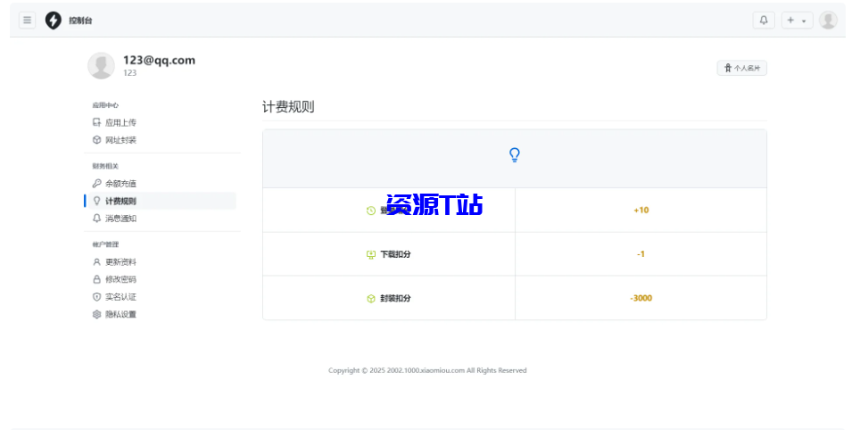
Task: Click the -3000 value cell
Action: [x=641, y=298]
